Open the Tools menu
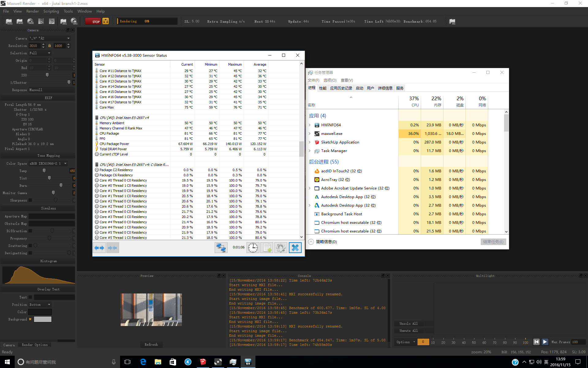 (68, 11)
